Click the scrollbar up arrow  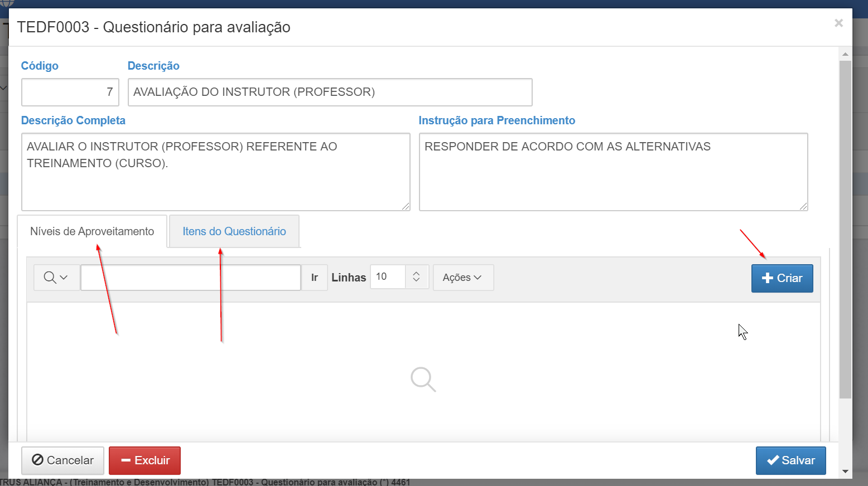[x=846, y=54]
